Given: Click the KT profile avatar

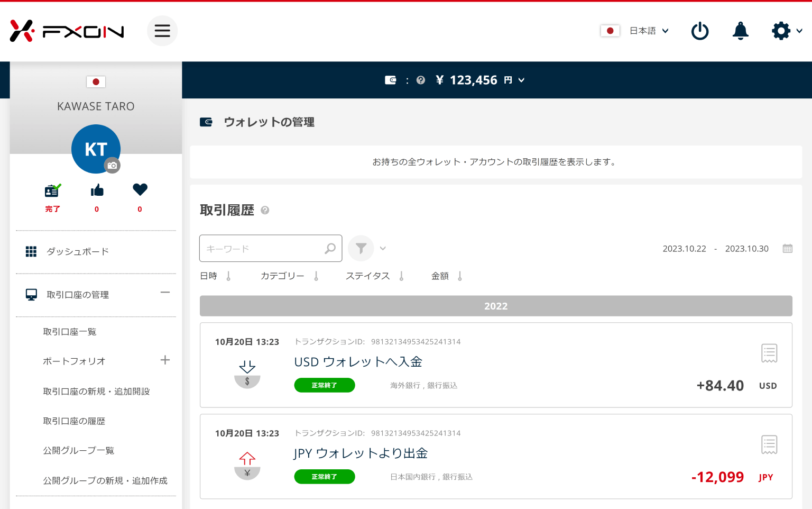Looking at the screenshot, I should [96, 149].
